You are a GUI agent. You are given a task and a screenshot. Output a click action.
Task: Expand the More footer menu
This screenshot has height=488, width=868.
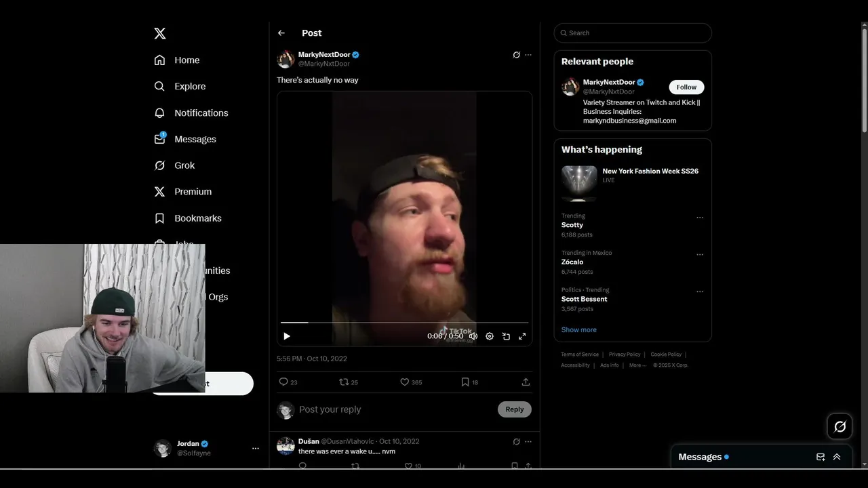[637, 365]
